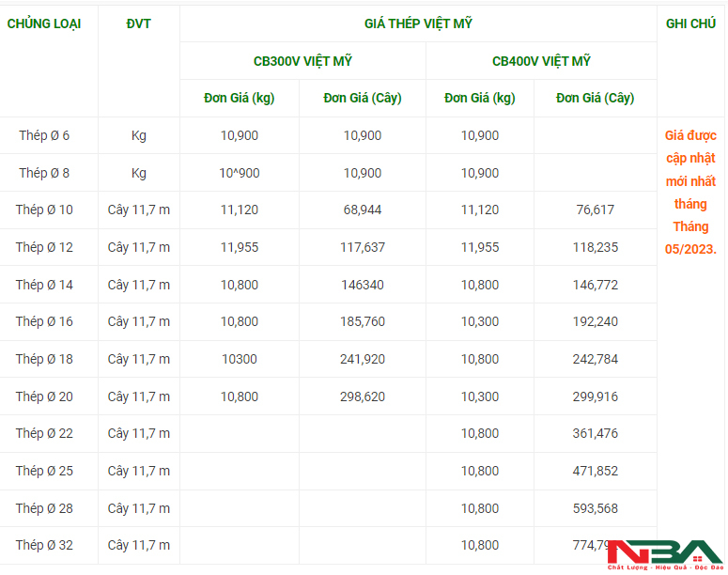This screenshot has width=728, height=575.
Task: Click the Thép Ø 16 row label
Action: [44, 321]
